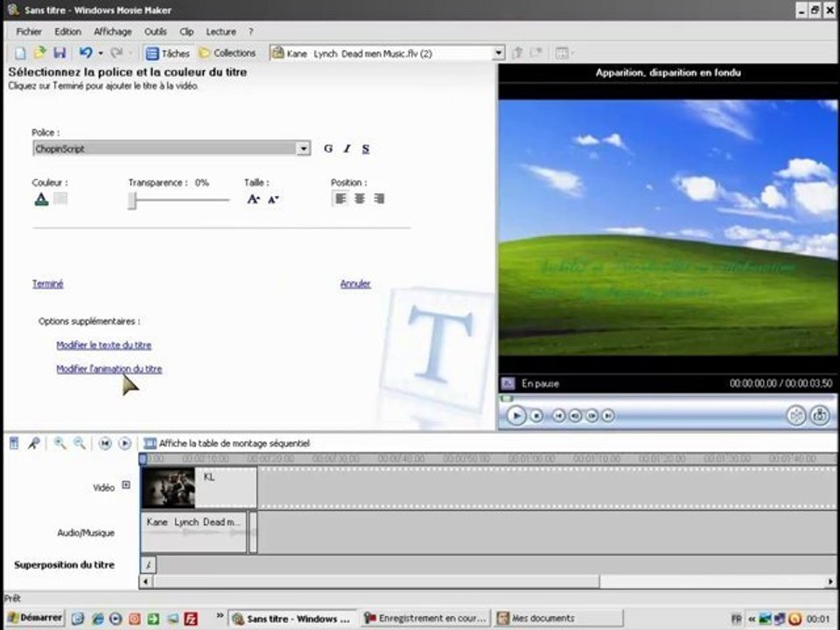Switch to Enregistrement en cours taskbar window
The width and height of the screenshot is (840, 630).
click(x=426, y=619)
